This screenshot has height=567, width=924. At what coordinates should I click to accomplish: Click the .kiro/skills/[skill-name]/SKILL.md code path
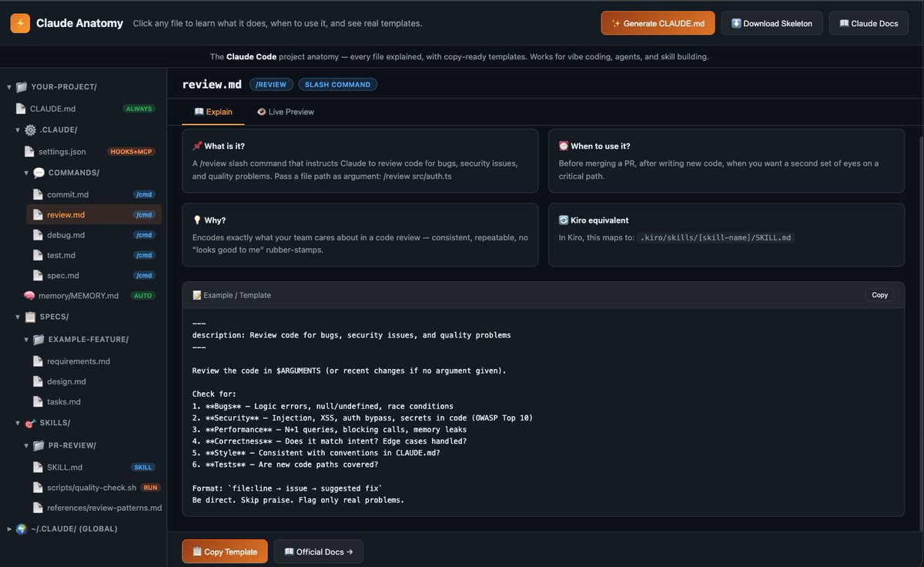point(715,237)
